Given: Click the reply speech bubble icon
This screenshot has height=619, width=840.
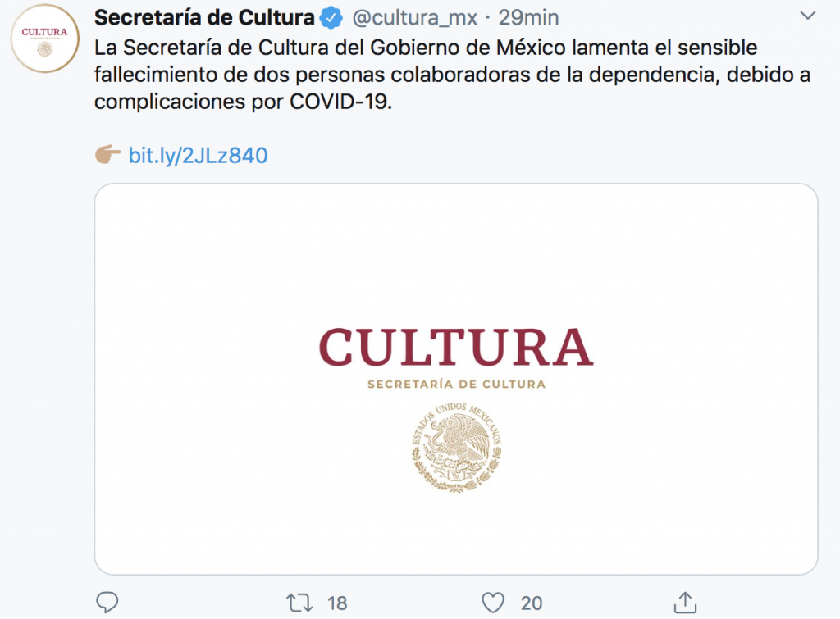Looking at the screenshot, I should (x=107, y=603).
